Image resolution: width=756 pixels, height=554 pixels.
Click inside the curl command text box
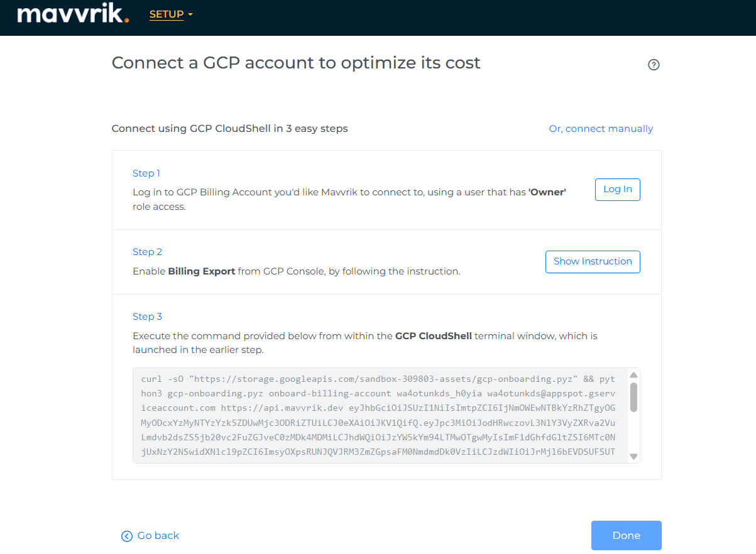point(378,416)
